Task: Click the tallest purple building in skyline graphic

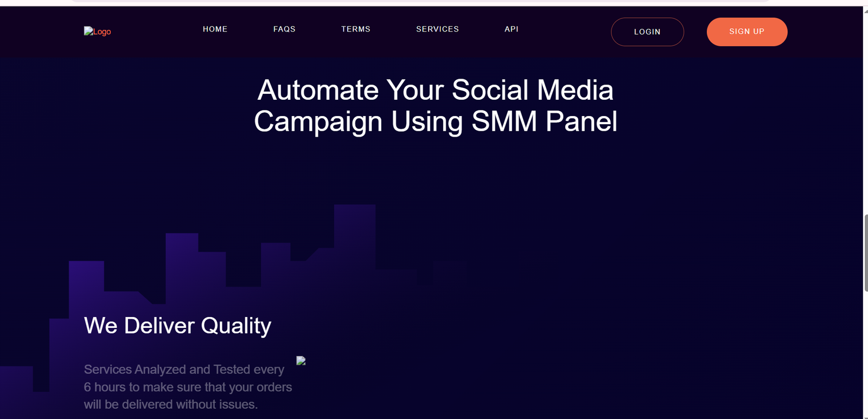Action: [355, 237]
